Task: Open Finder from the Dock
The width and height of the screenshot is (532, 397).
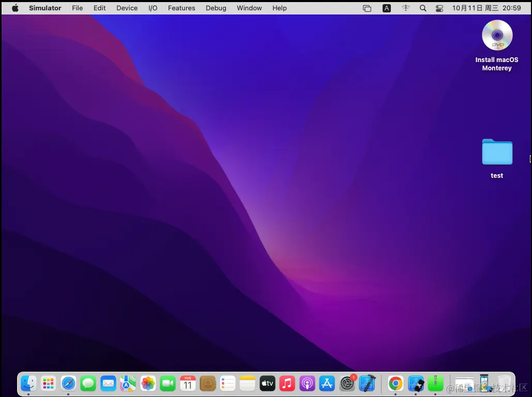Action: pyautogui.click(x=28, y=384)
